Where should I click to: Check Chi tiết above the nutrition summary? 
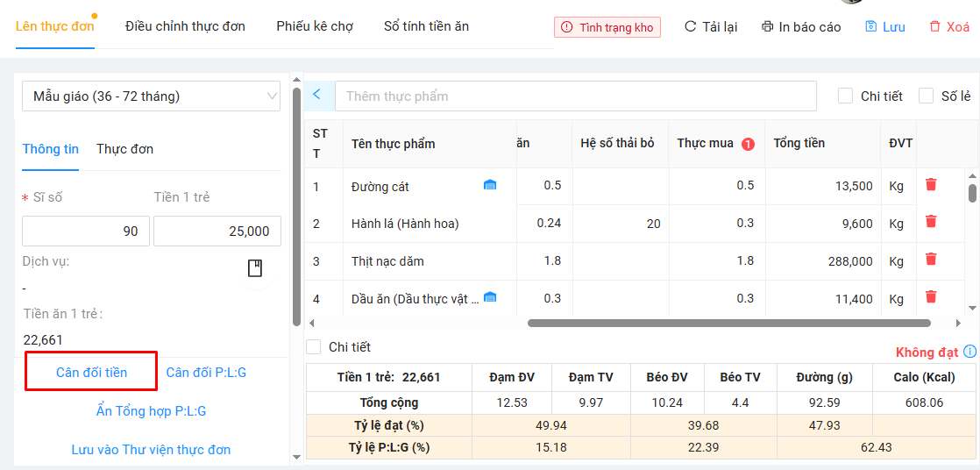click(313, 347)
